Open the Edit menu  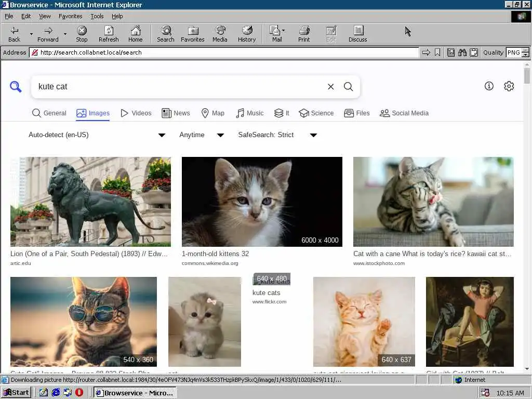point(26,16)
